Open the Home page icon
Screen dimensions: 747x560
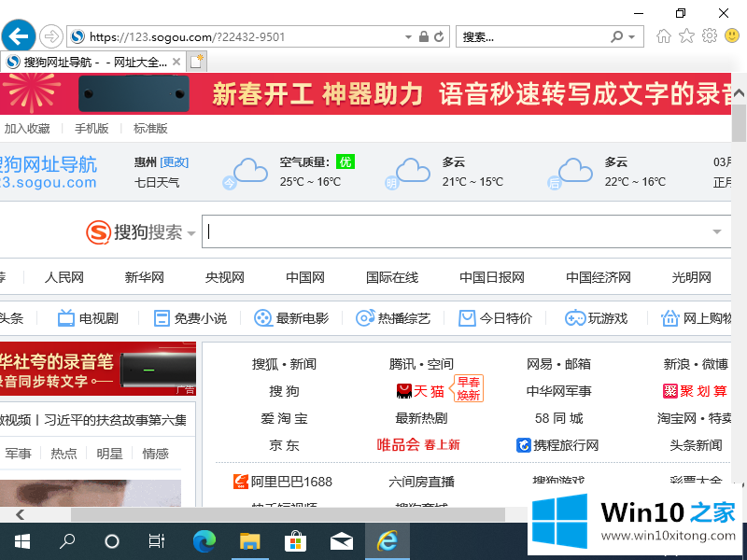pyautogui.click(x=664, y=36)
